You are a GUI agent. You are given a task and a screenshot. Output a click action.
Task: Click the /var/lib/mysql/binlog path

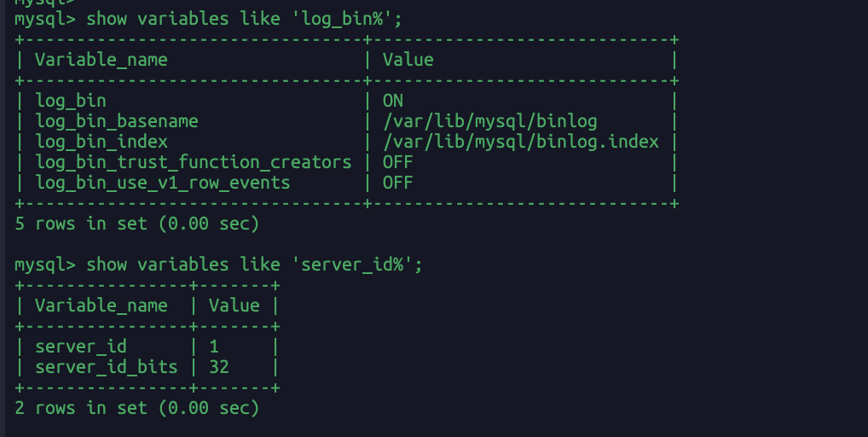tap(490, 121)
